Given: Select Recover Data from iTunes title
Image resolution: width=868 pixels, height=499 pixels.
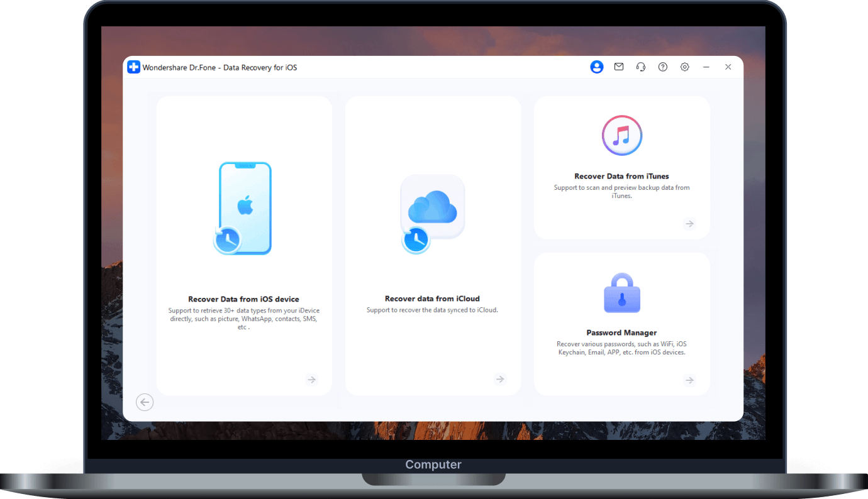Looking at the screenshot, I should [x=621, y=176].
